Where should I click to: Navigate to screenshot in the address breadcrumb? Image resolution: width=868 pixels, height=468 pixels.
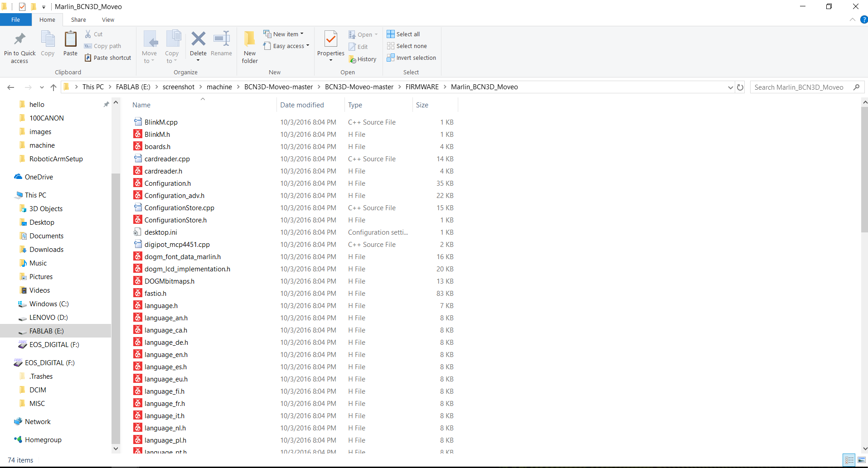tap(179, 87)
